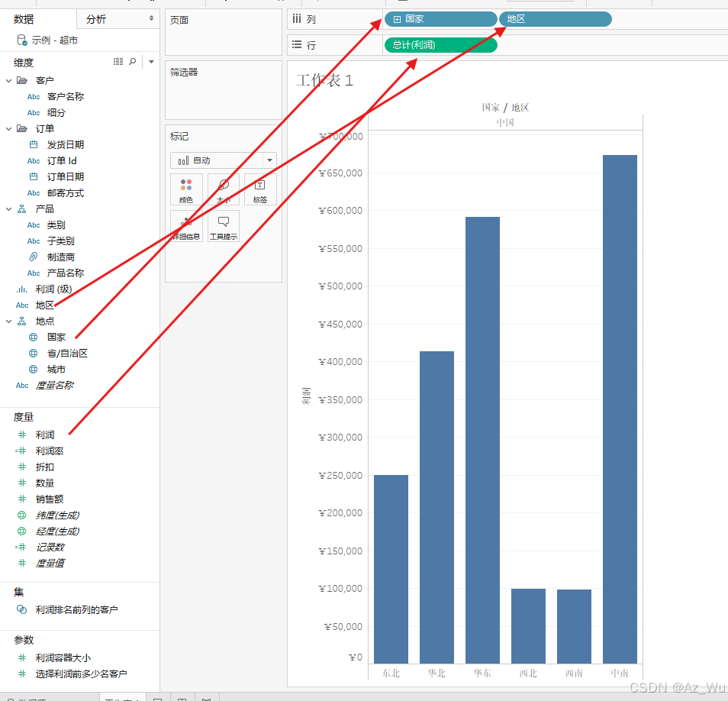Select the 地区 pill on Columns shelf

(556, 19)
